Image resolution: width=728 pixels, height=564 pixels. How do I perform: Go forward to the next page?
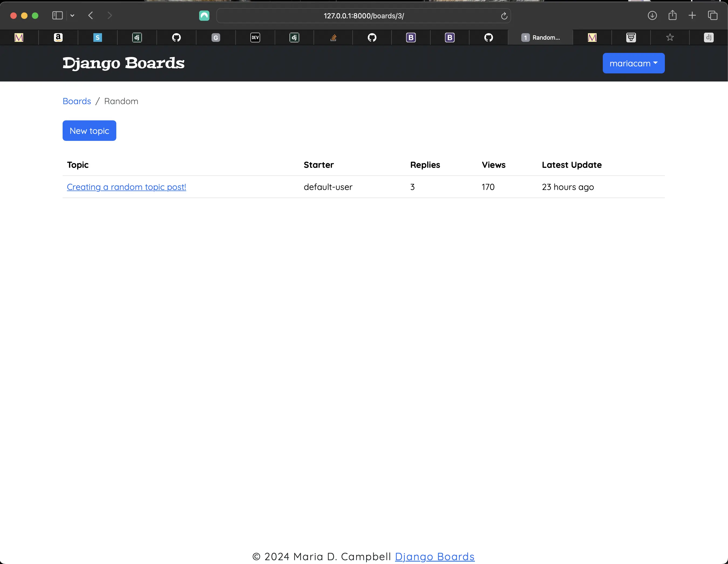click(110, 16)
